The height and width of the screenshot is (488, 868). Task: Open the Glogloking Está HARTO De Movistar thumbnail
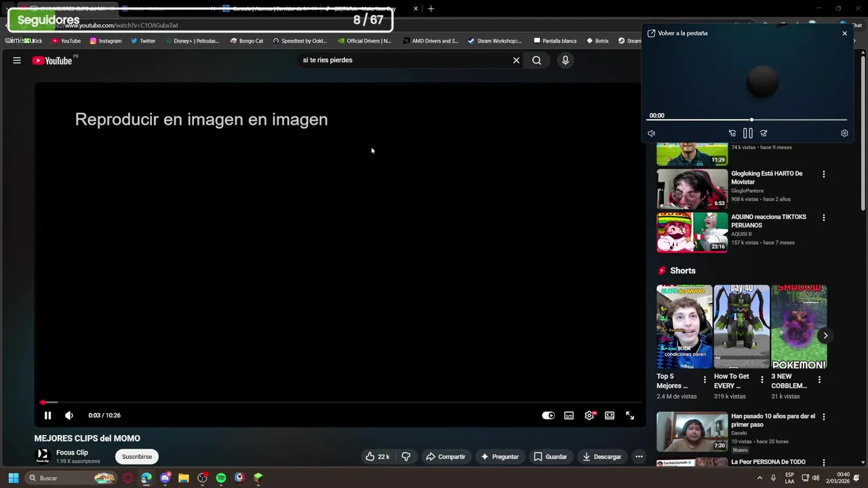point(692,188)
